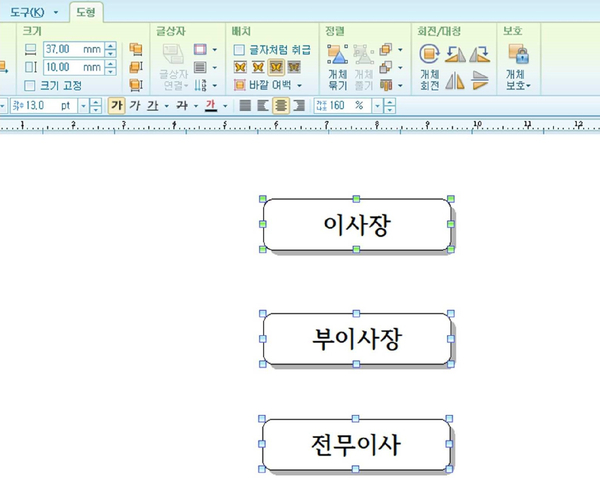
Task: Open the 도구(K) menu
Action: point(27,13)
